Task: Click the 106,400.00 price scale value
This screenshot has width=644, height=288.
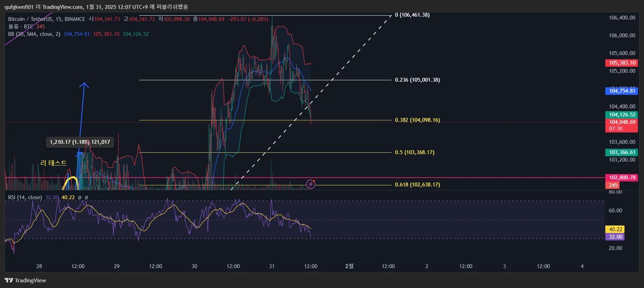Action: pos(622,18)
